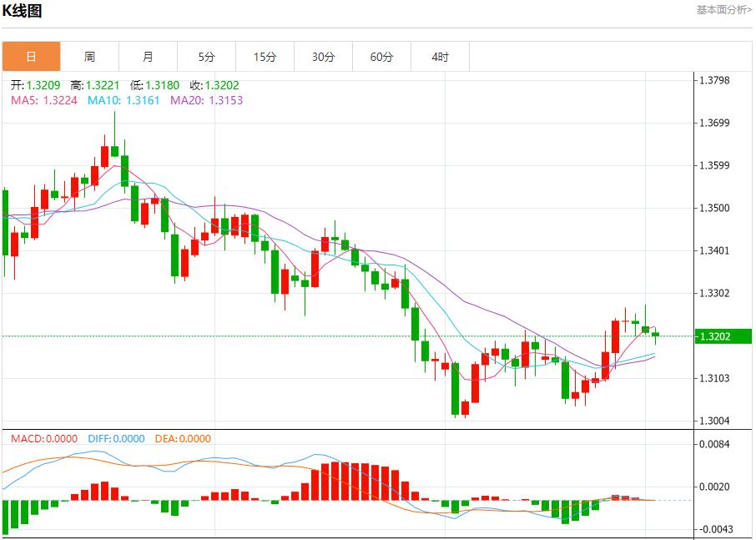Click the 1.3798 price axis label
Screen dimensions: 756x540
(713, 78)
